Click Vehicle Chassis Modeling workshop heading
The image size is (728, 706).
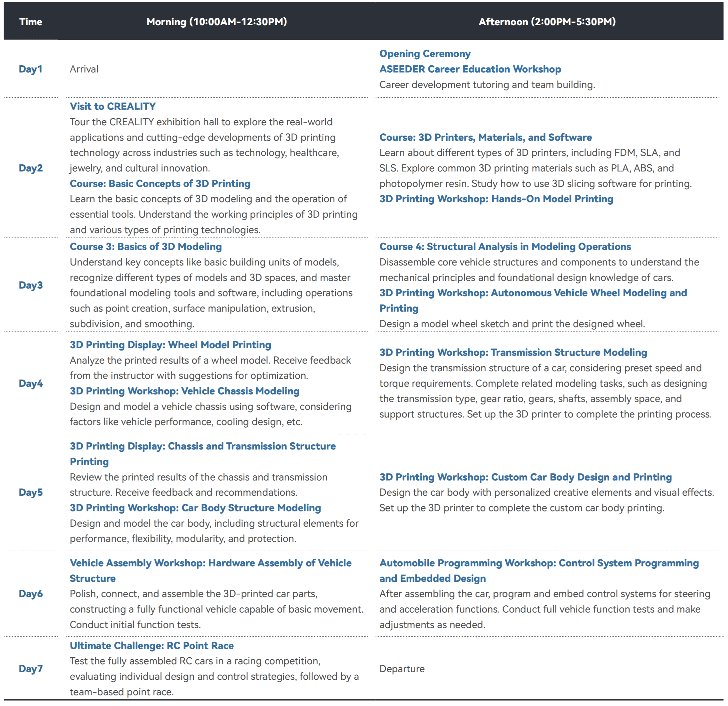[x=184, y=391]
